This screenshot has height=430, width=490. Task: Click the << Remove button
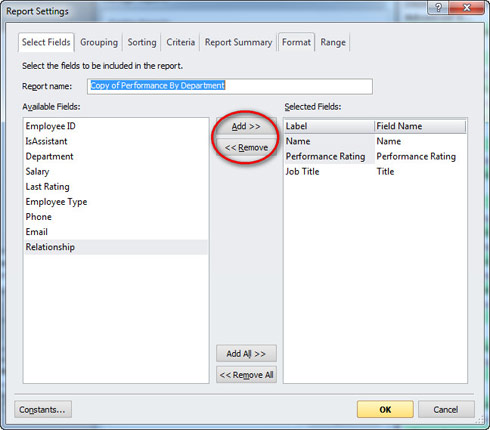coord(246,147)
